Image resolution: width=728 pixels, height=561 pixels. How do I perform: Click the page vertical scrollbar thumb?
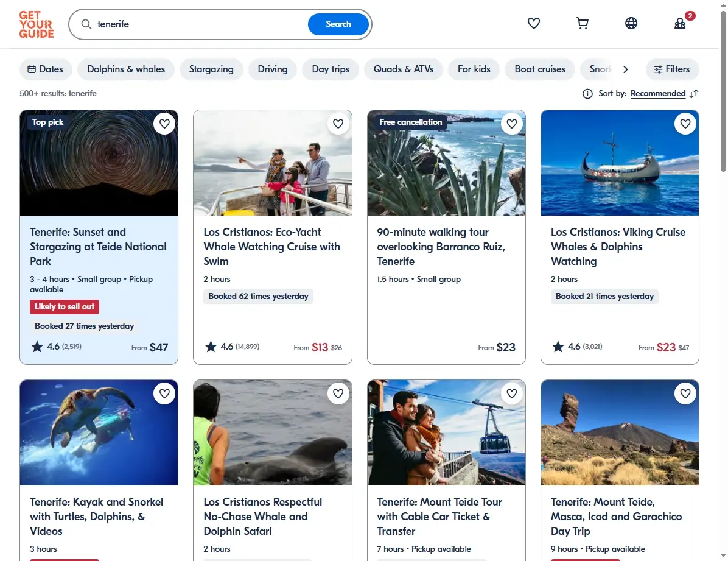pos(723,91)
